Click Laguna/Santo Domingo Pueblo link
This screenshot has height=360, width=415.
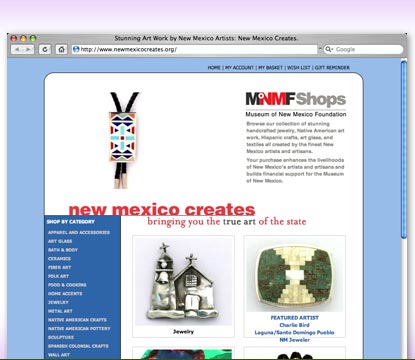pos(295,332)
